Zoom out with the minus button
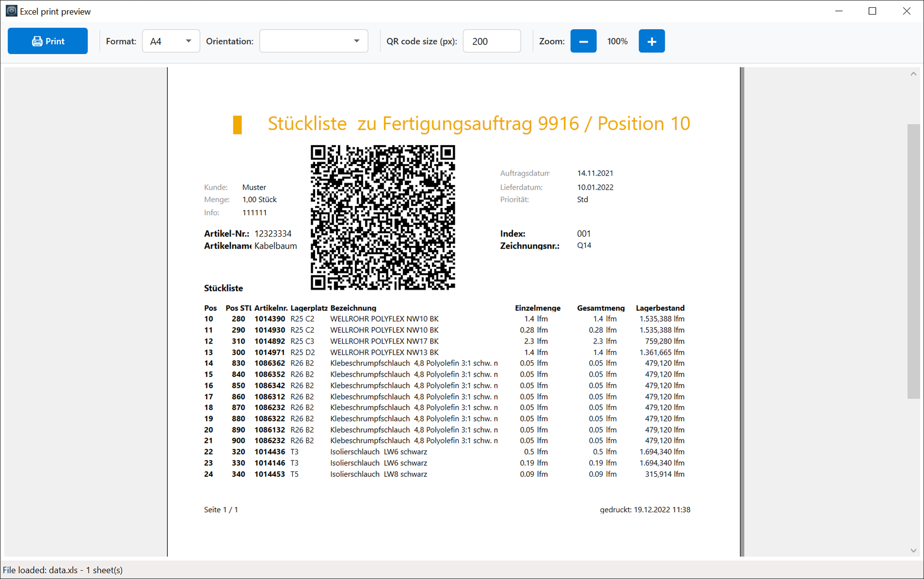The image size is (924, 579). [x=583, y=41]
